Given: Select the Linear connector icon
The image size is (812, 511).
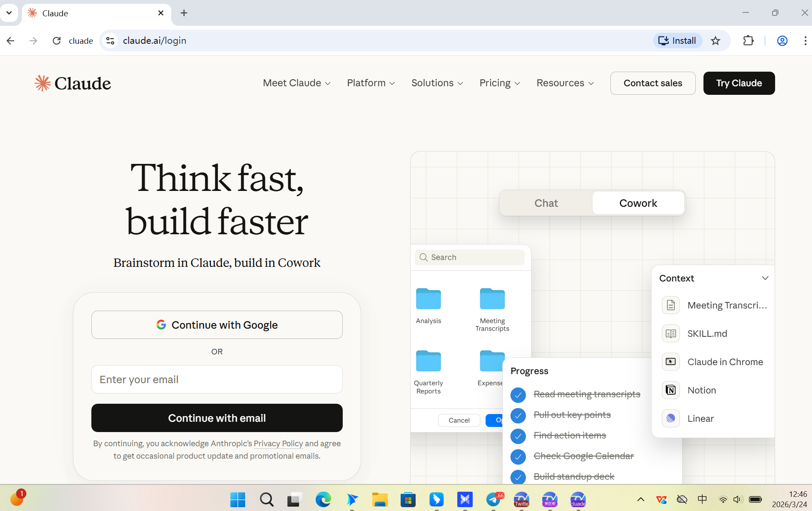Looking at the screenshot, I should pyautogui.click(x=671, y=418).
